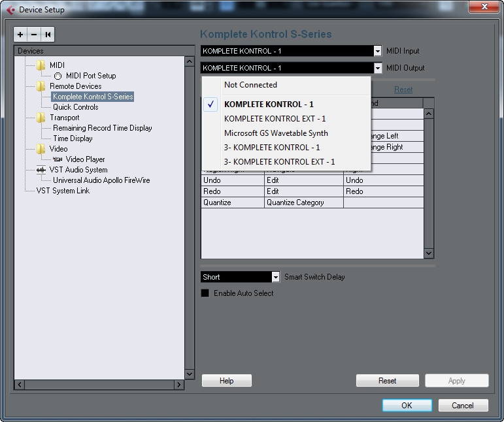This screenshot has height=422, width=504.
Task: Click the command table scroll down arrow
Action: point(429,253)
